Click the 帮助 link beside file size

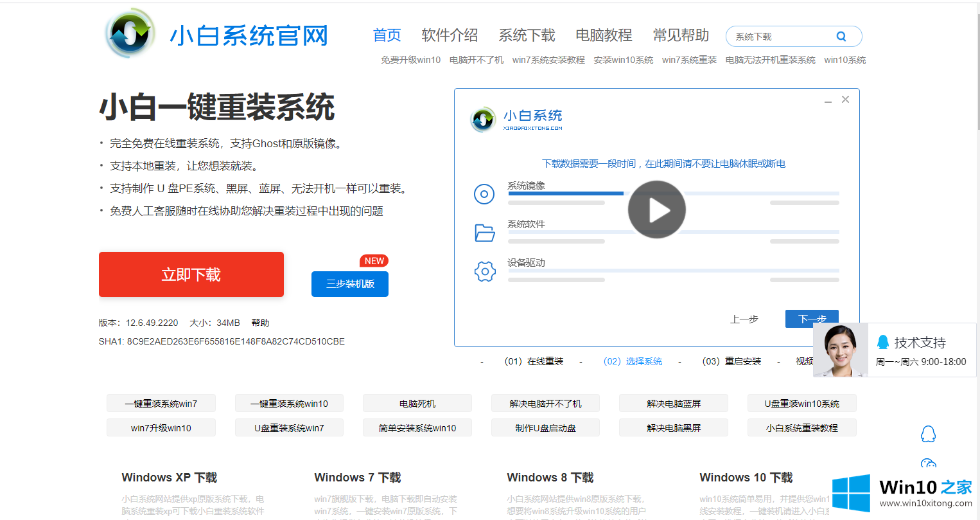[261, 323]
